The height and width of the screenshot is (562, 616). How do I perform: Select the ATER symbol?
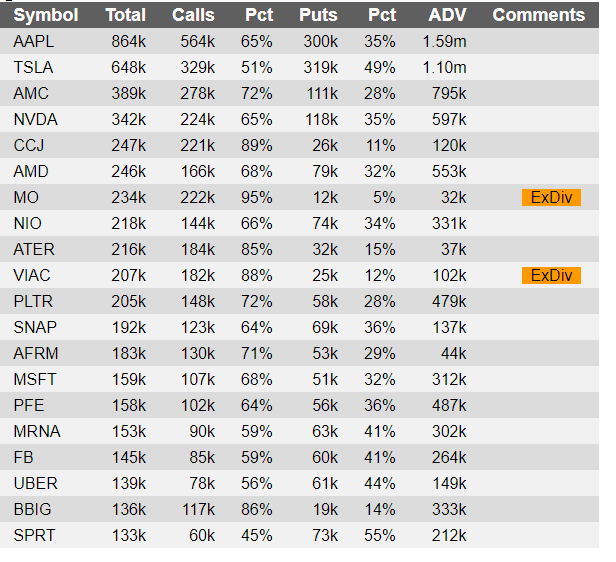pyautogui.click(x=34, y=249)
